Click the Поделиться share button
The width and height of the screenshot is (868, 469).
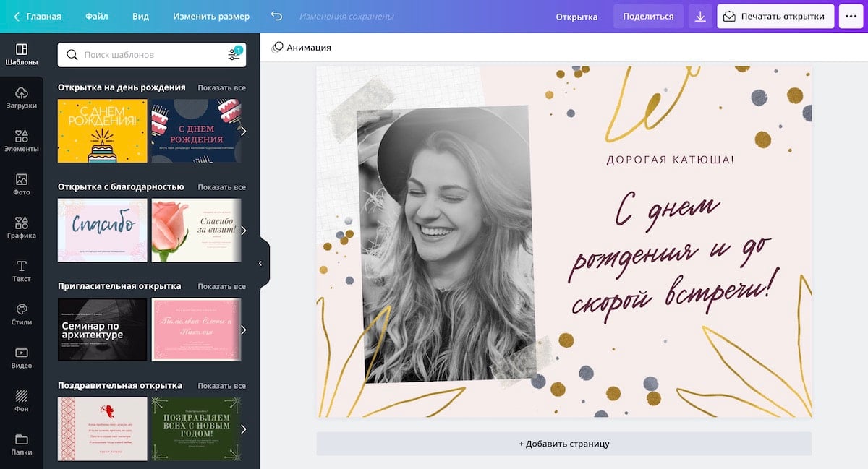pos(648,16)
